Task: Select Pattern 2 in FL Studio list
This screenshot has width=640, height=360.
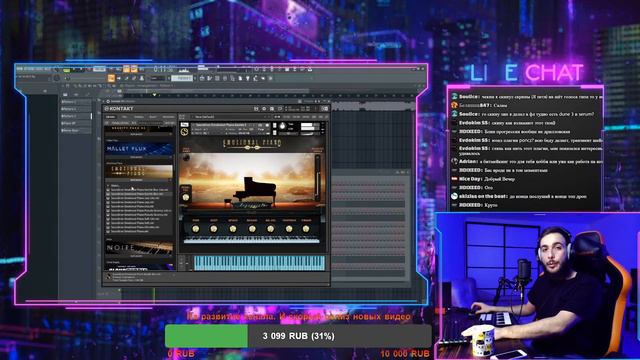Action: click(x=76, y=109)
